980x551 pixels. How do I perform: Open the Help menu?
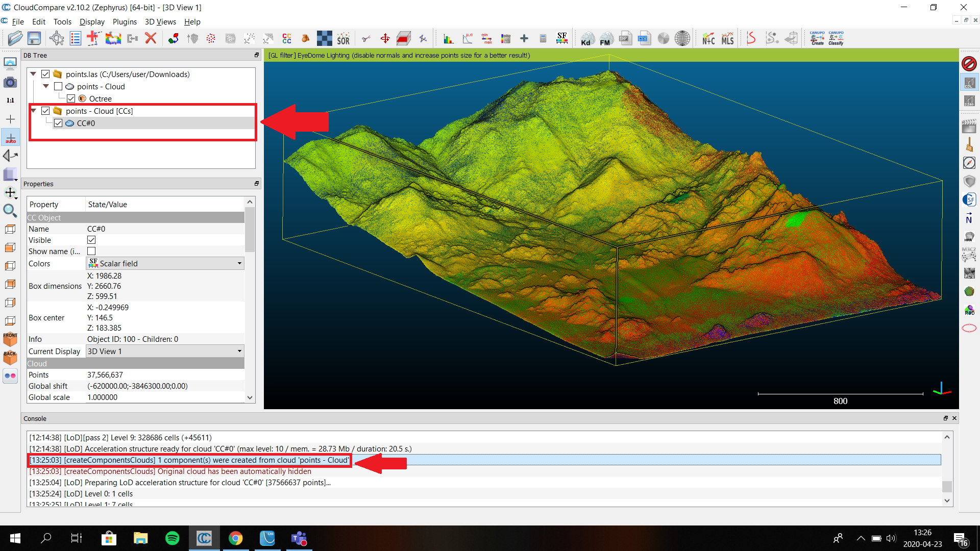(x=192, y=21)
